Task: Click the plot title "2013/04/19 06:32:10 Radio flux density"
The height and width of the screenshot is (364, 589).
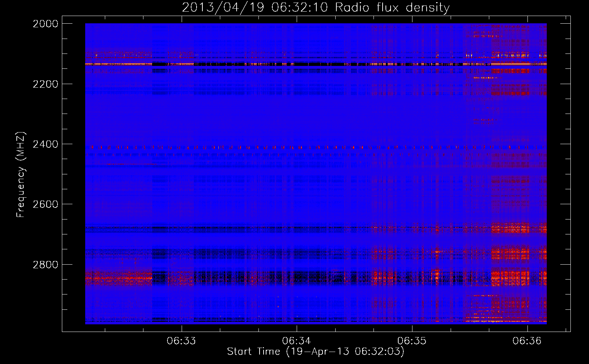Action: [316, 7]
